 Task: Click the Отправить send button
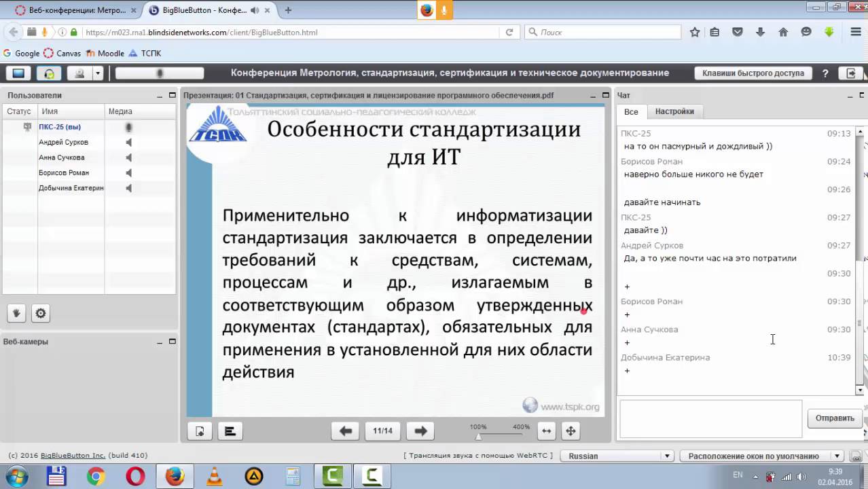[x=835, y=418]
